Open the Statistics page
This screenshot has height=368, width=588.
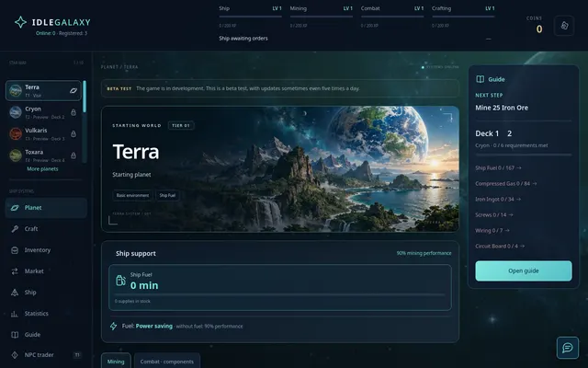point(46,314)
